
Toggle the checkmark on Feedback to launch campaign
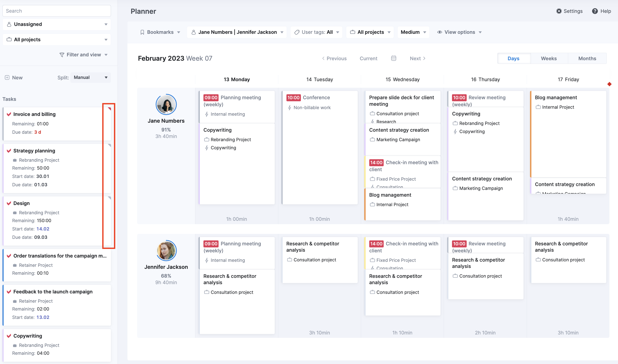tap(9, 292)
